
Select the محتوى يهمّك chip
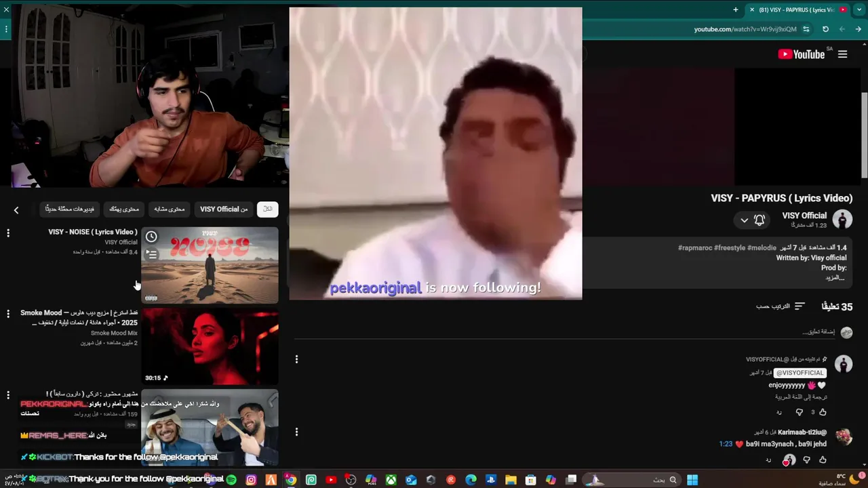pyautogui.click(x=124, y=209)
